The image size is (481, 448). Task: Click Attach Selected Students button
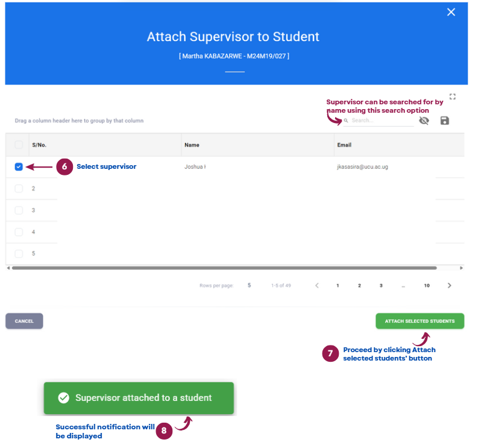tap(420, 321)
